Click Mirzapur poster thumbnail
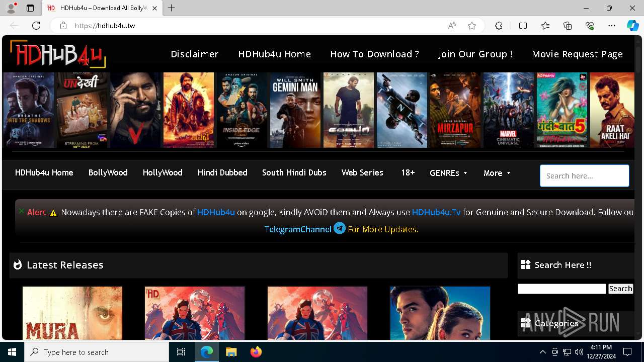 [x=455, y=110]
